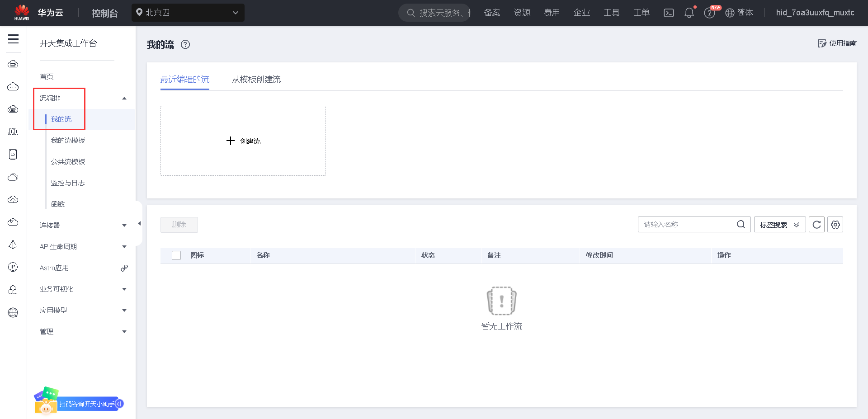This screenshot has height=419, width=868.
Task: Open the 使用指南 usage guide
Action: click(x=837, y=43)
